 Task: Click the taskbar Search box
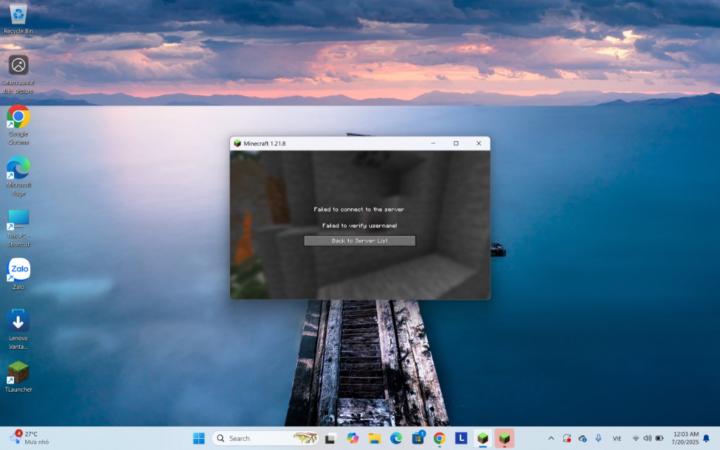[x=266, y=439]
